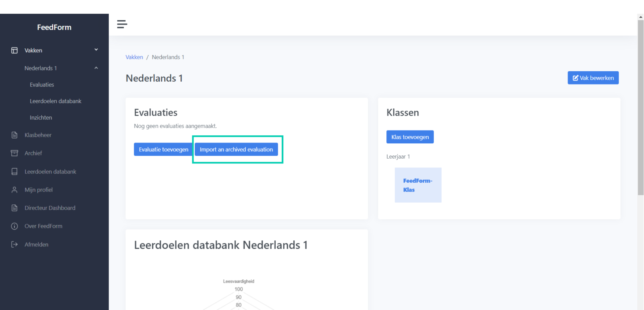
Task: Click the Leerjaar 1 label
Action: pyautogui.click(x=398, y=157)
